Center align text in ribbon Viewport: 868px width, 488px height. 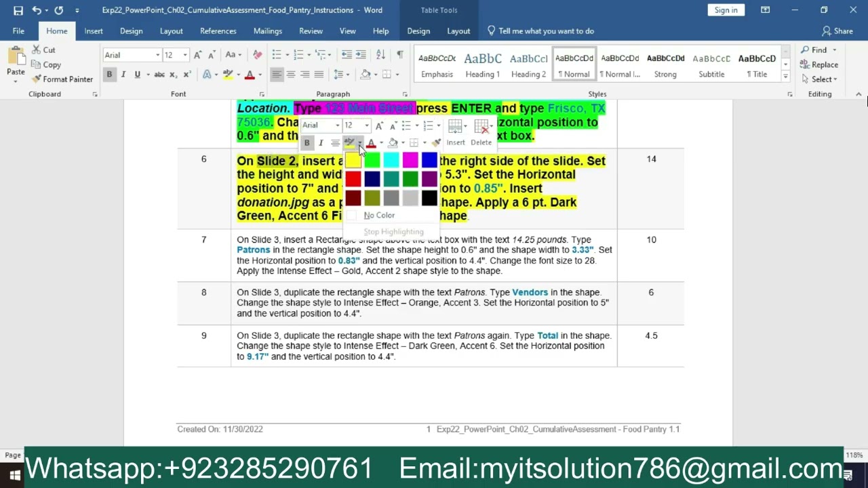(291, 75)
